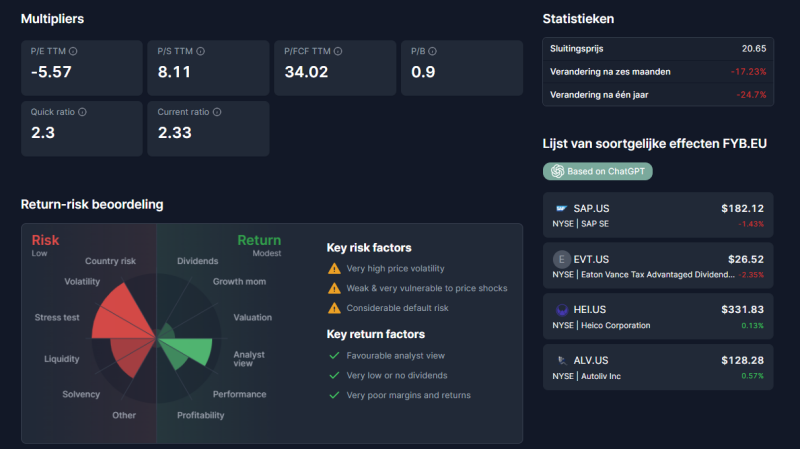800x449 pixels.
Task: Click info icon next to P/E TTM
Action: 73,51
